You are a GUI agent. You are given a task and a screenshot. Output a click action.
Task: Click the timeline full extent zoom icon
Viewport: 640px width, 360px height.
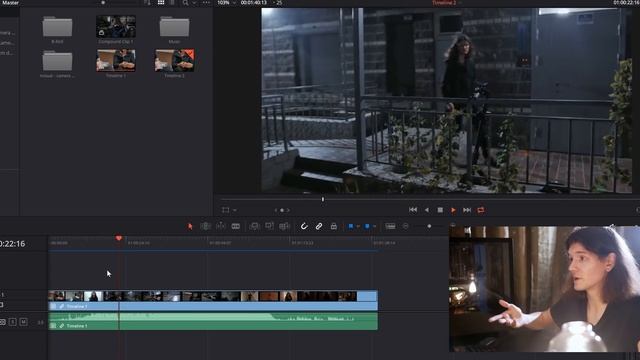tap(390, 226)
